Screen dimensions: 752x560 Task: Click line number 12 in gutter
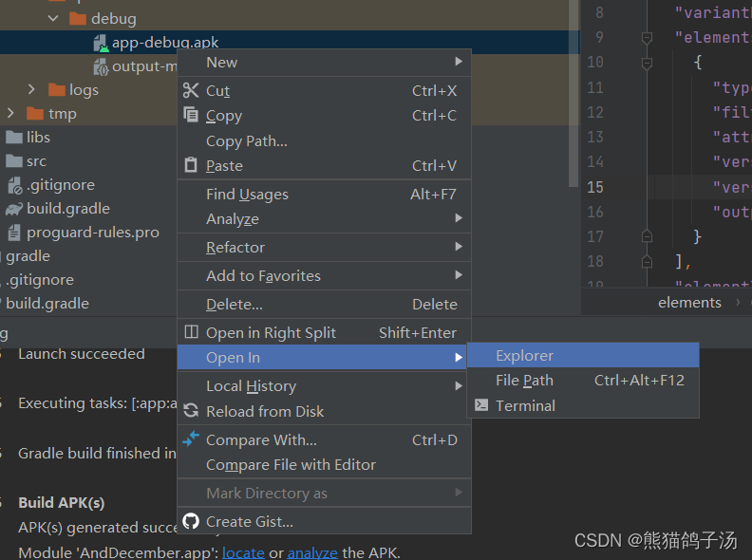tap(595, 112)
